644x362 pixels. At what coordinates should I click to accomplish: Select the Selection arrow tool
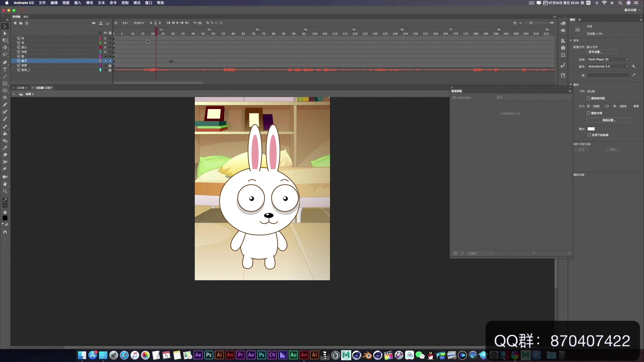click(x=5, y=26)
